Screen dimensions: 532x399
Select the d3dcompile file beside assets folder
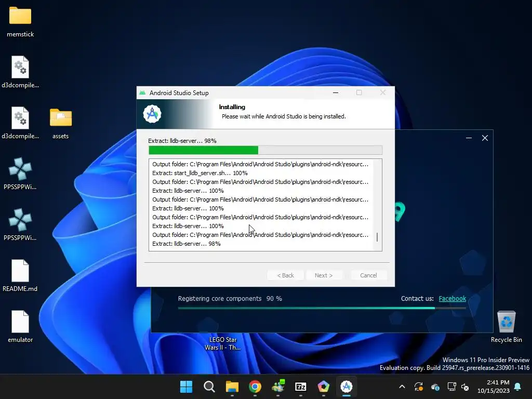[20, 118]
